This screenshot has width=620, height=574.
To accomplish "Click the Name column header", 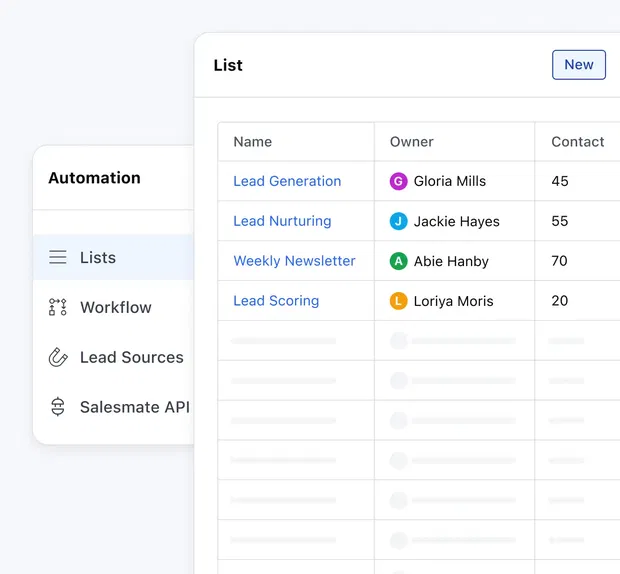I will pyautogui.click(x=253, y=142).
